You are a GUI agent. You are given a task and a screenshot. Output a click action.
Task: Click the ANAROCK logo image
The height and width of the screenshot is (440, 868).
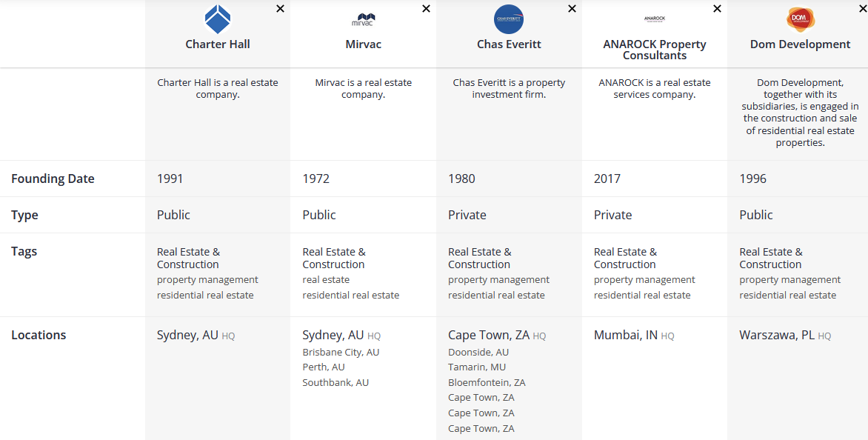click(x=655, y=19)
